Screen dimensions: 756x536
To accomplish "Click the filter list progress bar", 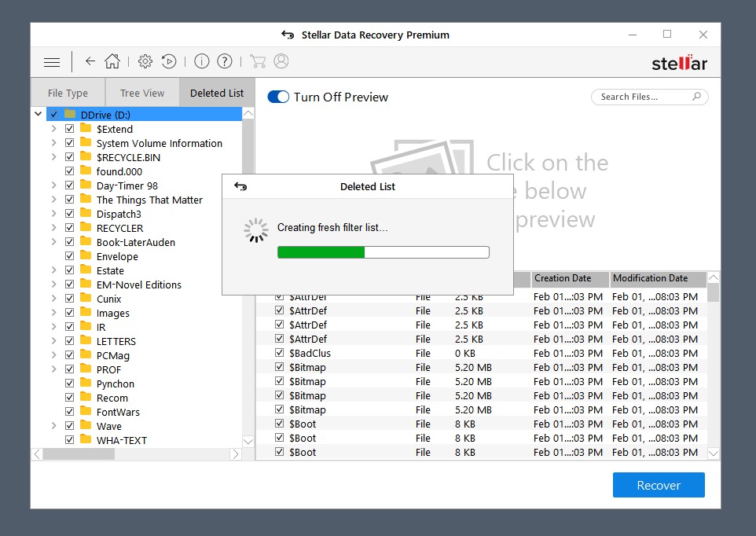I will (x=384, y=251).
